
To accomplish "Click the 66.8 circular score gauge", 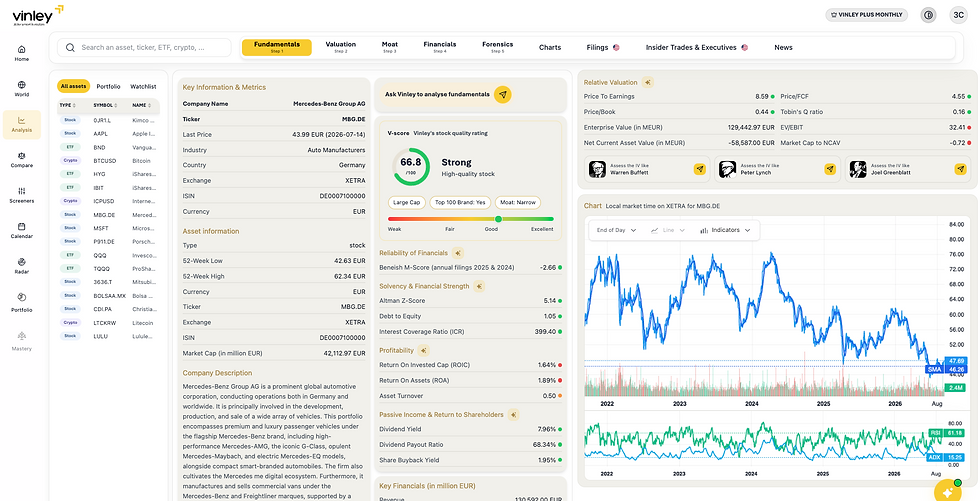I will [x=411, y=167].
